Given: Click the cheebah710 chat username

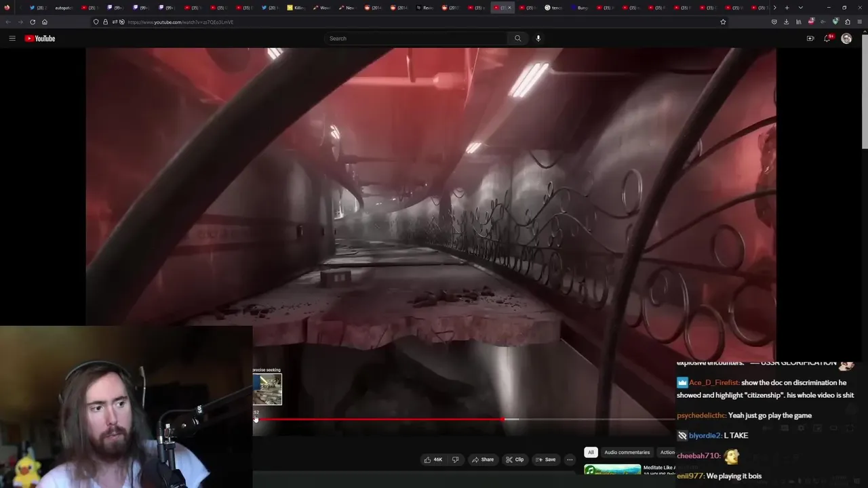Looking at the screenshot, I should [698, 456].
